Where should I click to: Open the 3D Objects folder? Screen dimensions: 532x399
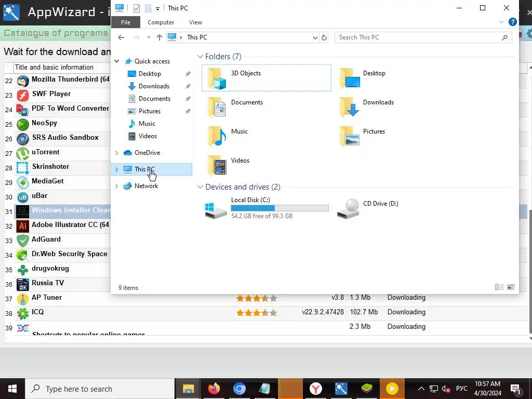coord(267,78)
